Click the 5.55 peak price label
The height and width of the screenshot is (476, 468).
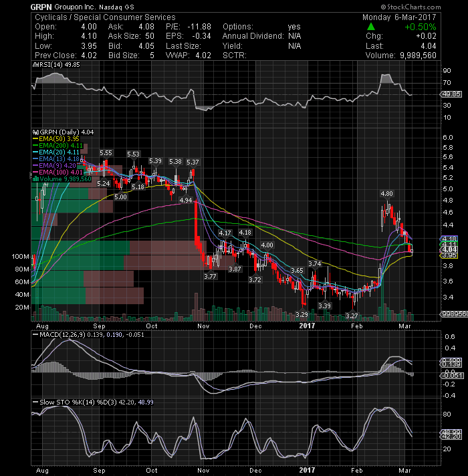[106, 152]
